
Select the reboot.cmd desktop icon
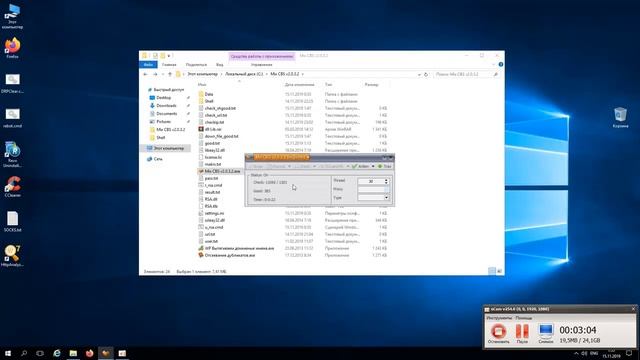coord(13,118)
